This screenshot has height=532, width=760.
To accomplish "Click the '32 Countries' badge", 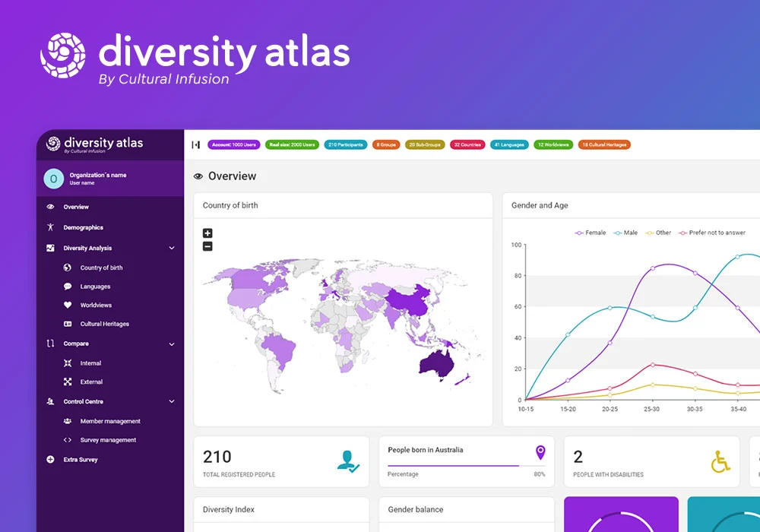I will point(467,145).
